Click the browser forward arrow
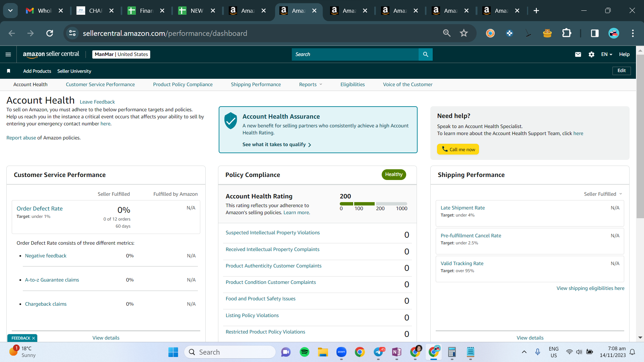 tap(31, 33)
